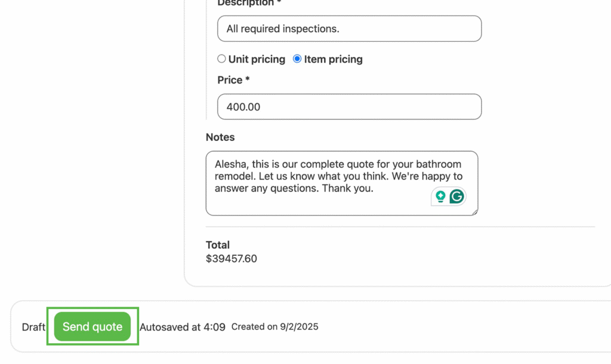Viewport: 611px width, 364px height.
Task: Click the Notes textarea resize handle
Action: point(474,211)
